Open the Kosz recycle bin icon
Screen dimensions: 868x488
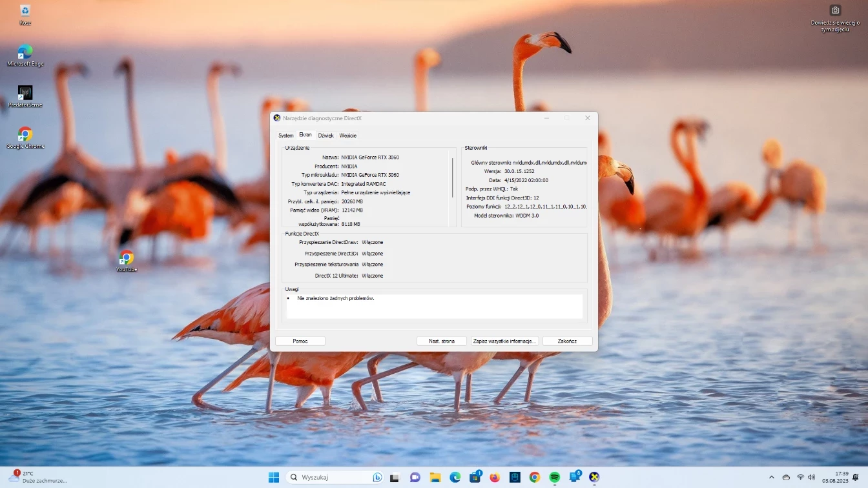pos(25,14)
